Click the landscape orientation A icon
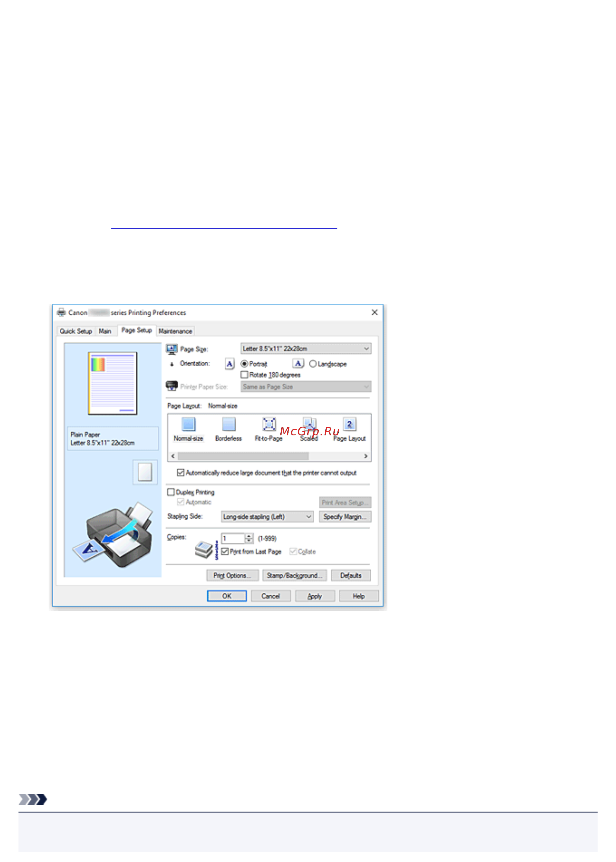Screen dimensions: 616x862 pyautogui.click(x=298, y=364)
